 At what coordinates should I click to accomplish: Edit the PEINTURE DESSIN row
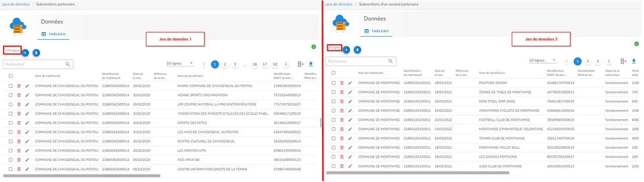tap(350, 83)
